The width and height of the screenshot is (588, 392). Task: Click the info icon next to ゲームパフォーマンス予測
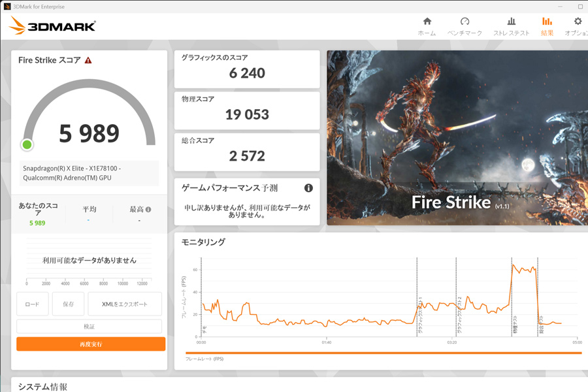point(308,188)
